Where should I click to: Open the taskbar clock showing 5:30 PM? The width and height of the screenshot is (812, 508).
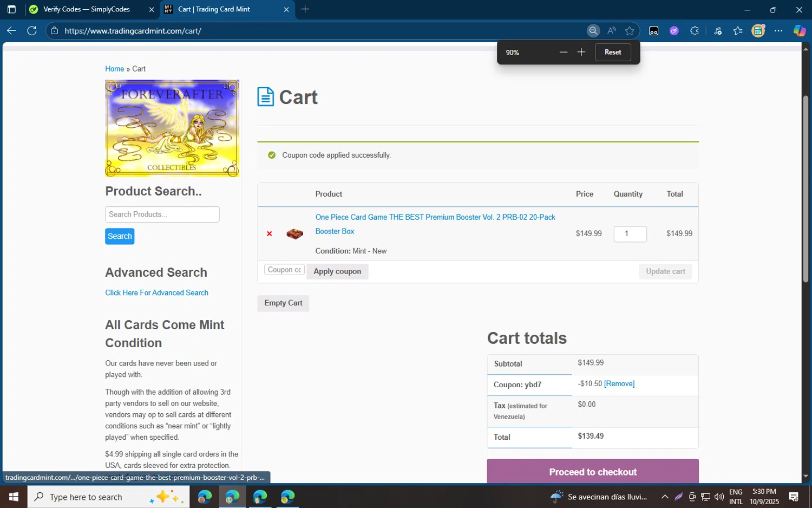764,497
